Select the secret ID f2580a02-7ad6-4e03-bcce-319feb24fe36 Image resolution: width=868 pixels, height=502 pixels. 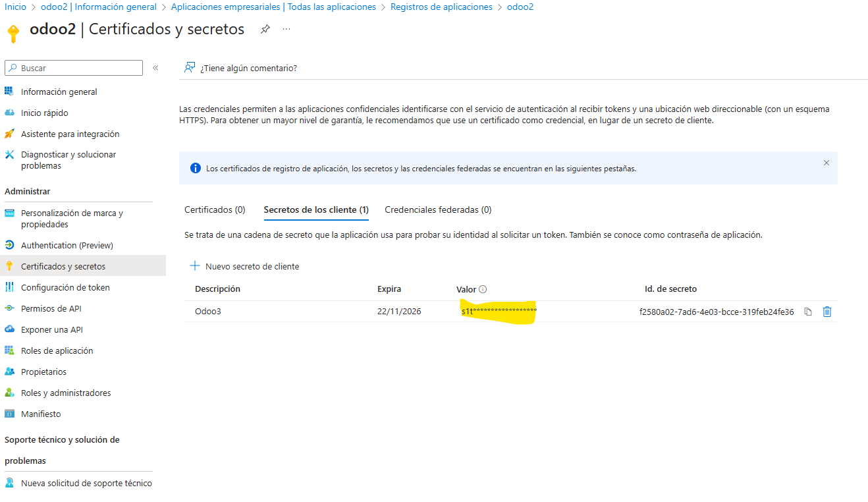pyautogui.click(x=717, y=312)
